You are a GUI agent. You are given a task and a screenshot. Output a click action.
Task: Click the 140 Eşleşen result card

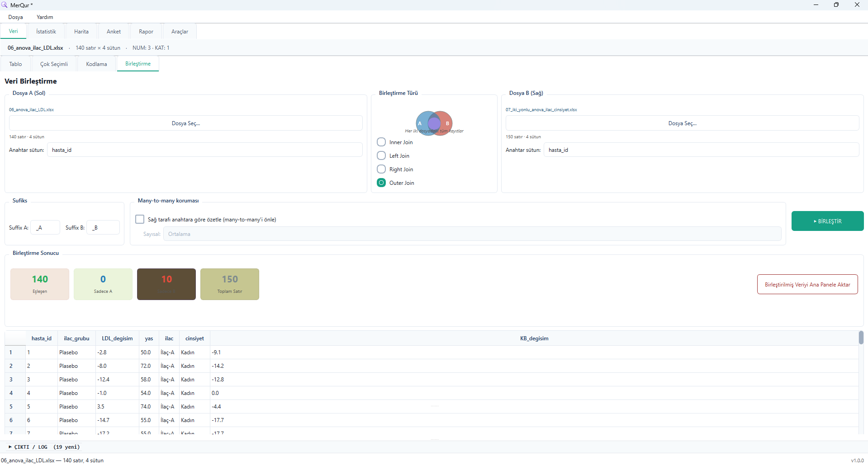point(40,284)
